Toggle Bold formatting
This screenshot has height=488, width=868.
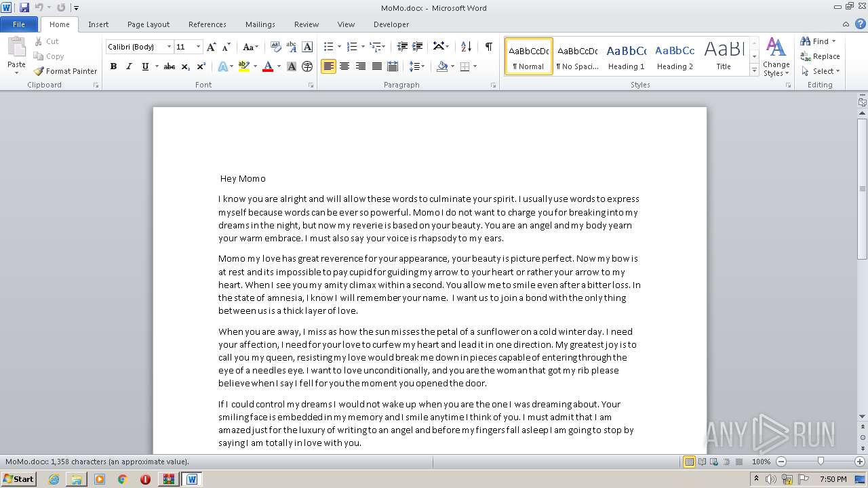coord(113,66)
